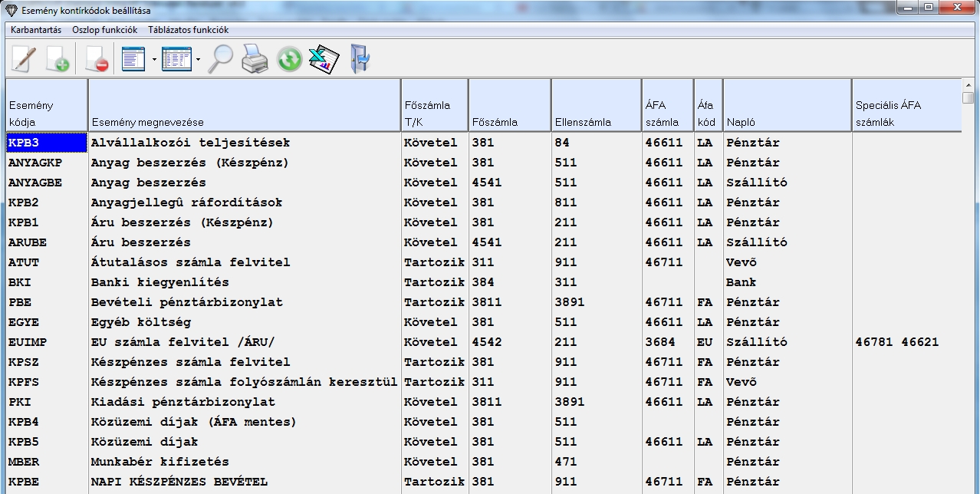Expand the dropdown arrow beside the table view icon
This screenshot has width=980, height=494.
click(198, 59)
